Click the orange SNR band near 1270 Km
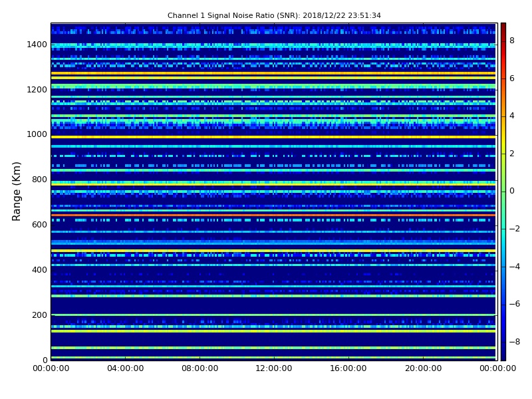The height and width of the screenshot is (399, 532). pyautogui.click(x=273, y=73)
